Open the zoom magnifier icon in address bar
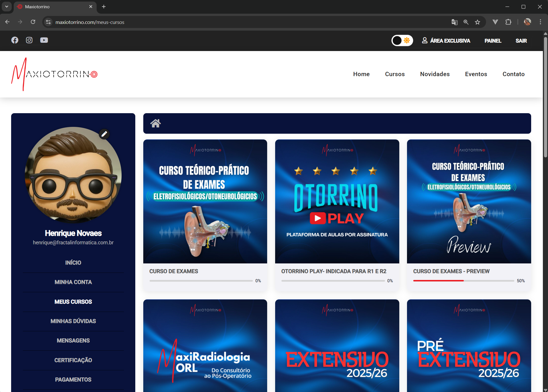The height and width of the screenshot is (392, 548). point(466,22)
